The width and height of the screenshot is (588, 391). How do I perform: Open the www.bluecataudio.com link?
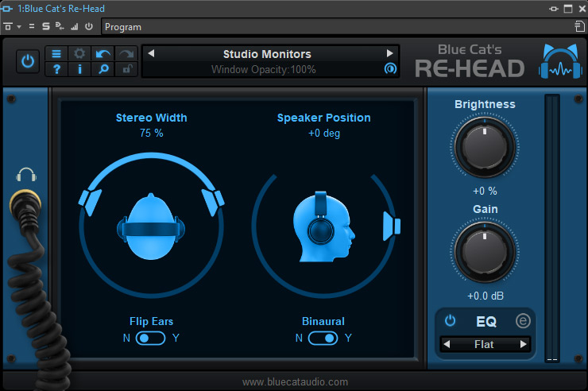click(295, 382)
